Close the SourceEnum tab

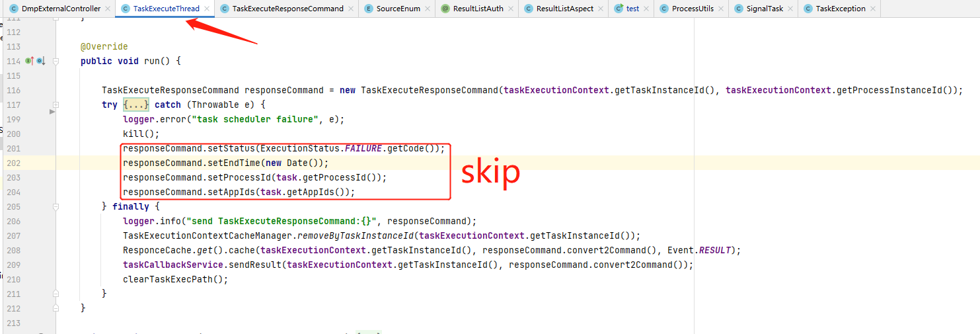pos(428,9)
